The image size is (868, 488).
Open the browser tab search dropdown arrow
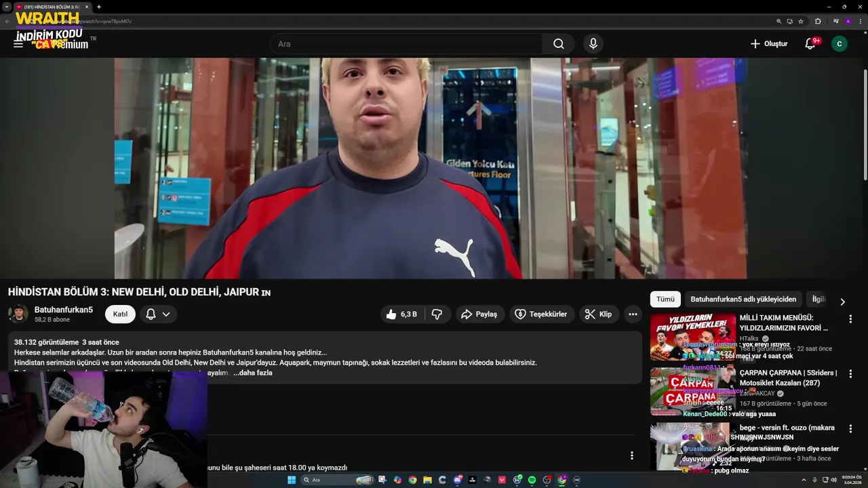[x=6, y=7]
